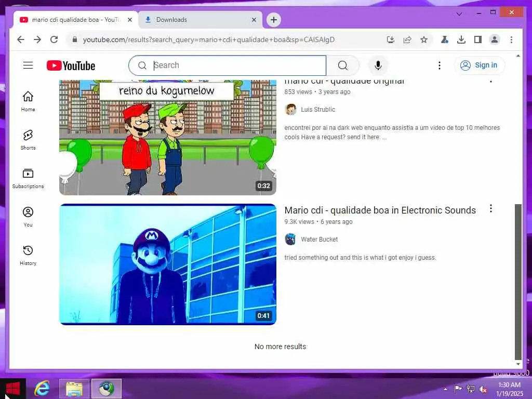This screenshot has width=532, height=399.
Task: Share this page via the share icon
Action: pos(407,39)
